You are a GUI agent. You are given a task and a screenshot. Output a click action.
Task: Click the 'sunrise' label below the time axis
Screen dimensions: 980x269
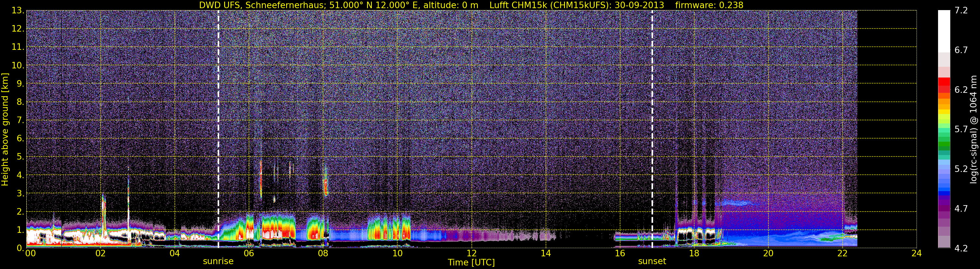(x=218, y=261)
